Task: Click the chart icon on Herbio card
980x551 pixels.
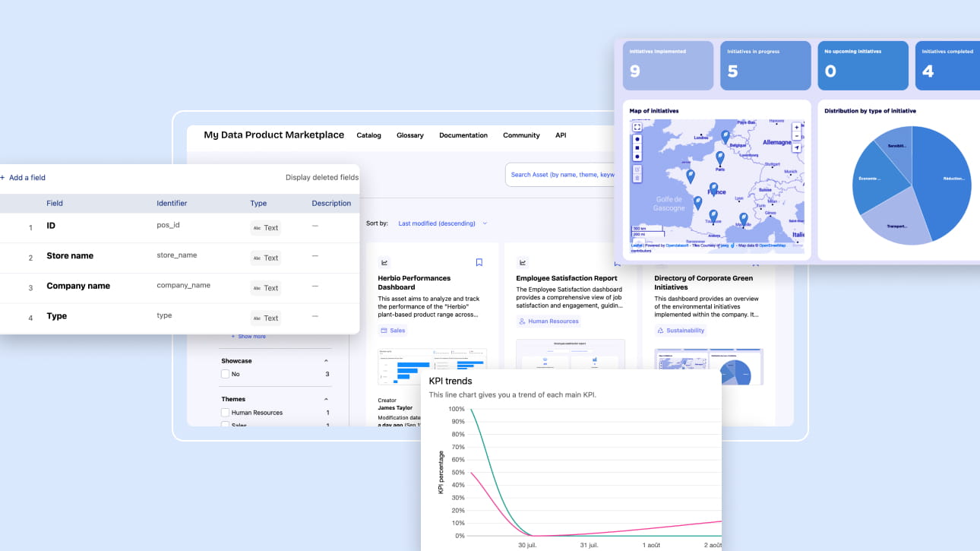Action: click(x=384, y=262)
